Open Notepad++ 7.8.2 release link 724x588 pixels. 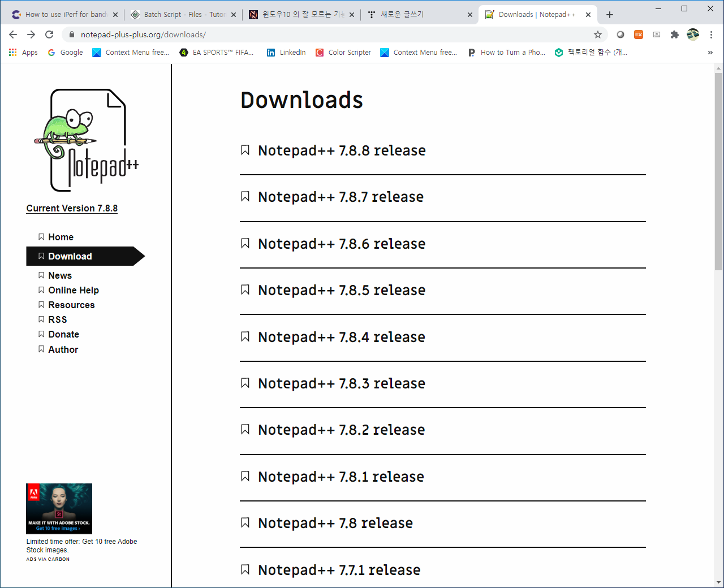[341, 430]
